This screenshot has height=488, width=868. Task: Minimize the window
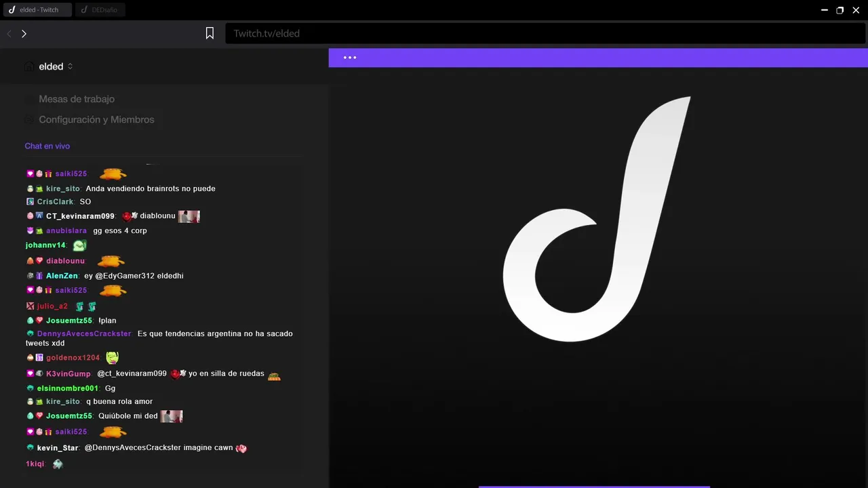(825, 10)
